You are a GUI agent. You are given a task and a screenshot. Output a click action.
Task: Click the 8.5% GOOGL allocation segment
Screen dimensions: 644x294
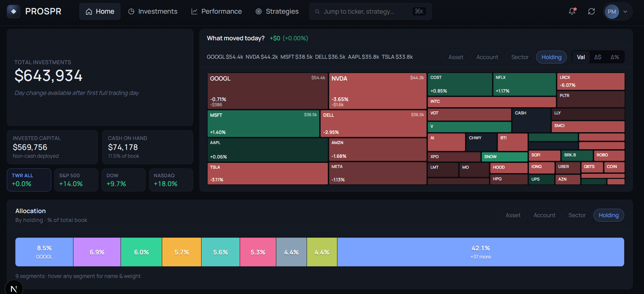click(44, 252)
